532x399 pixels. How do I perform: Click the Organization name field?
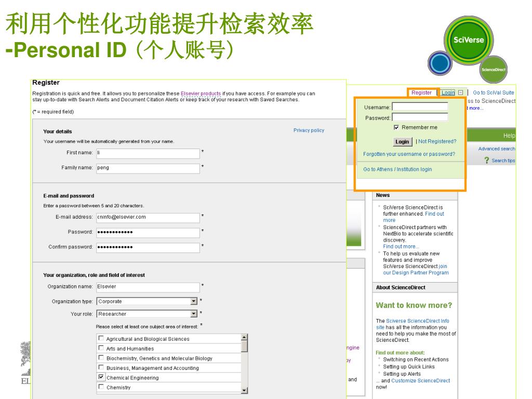pyautogui.click(x=148, y=287)
